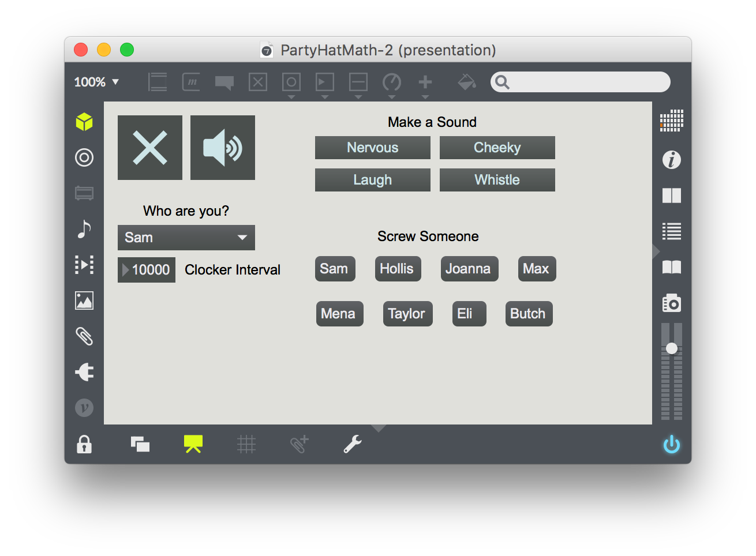Toggle the grid display icon

click(x=246, y=444)
